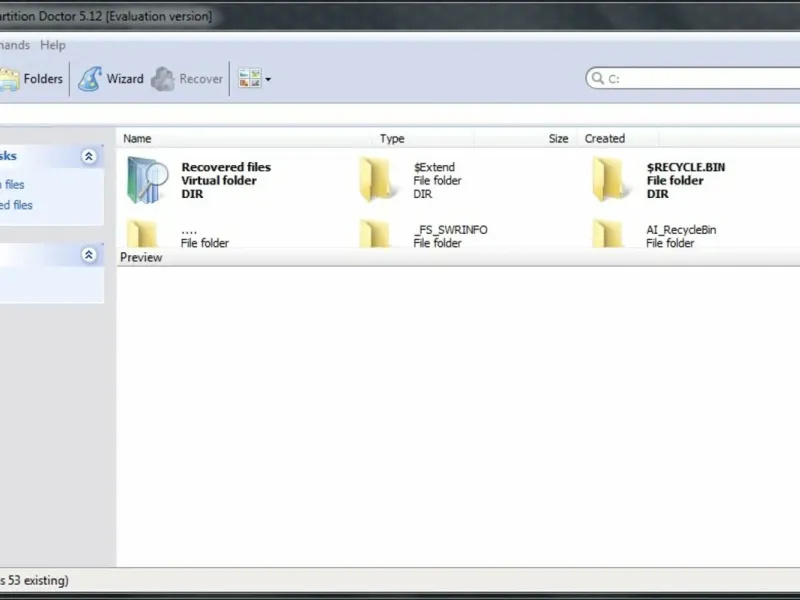Screen dimensions: 800x600
Task: Click the $RECYCLE.BIN folder name
Action: pyautogui.click(x=686, y=167)
